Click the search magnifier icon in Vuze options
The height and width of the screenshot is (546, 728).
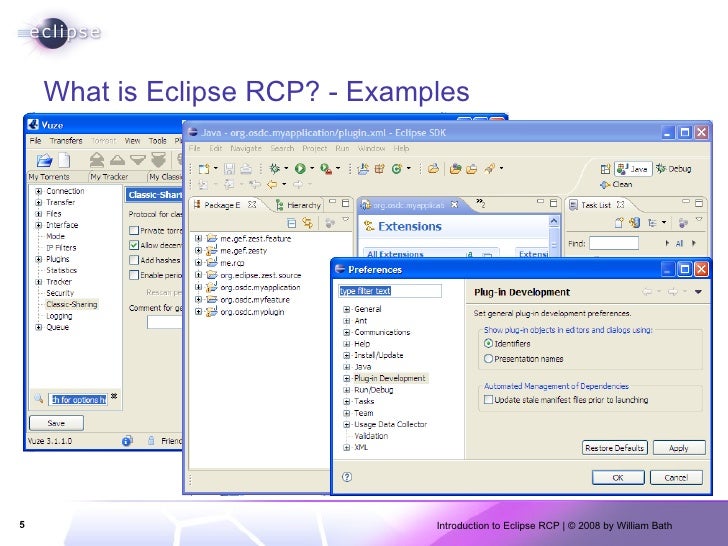point(39,398)
